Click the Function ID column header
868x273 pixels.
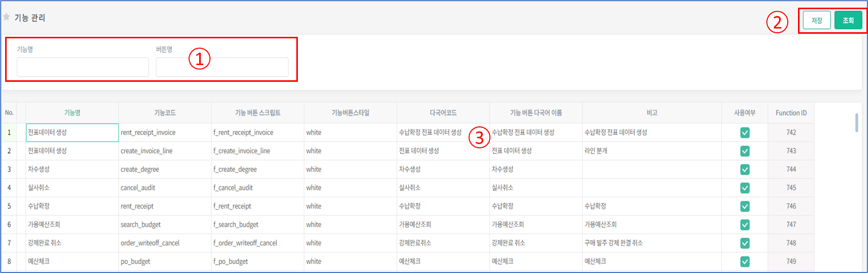791,113
